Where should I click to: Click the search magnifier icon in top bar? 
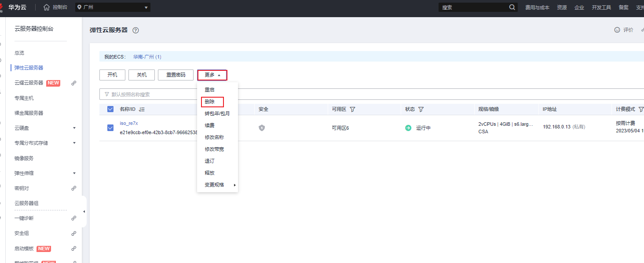tap(511, 7)
